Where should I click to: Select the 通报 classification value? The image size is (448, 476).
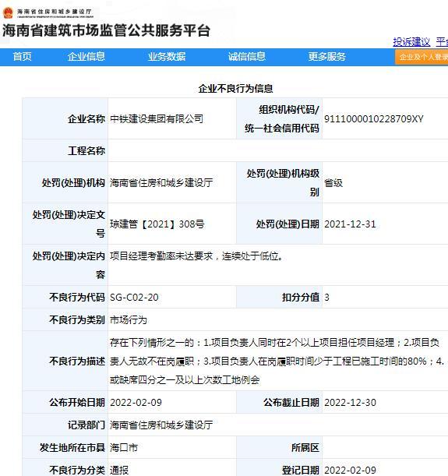tap(119, 471)
